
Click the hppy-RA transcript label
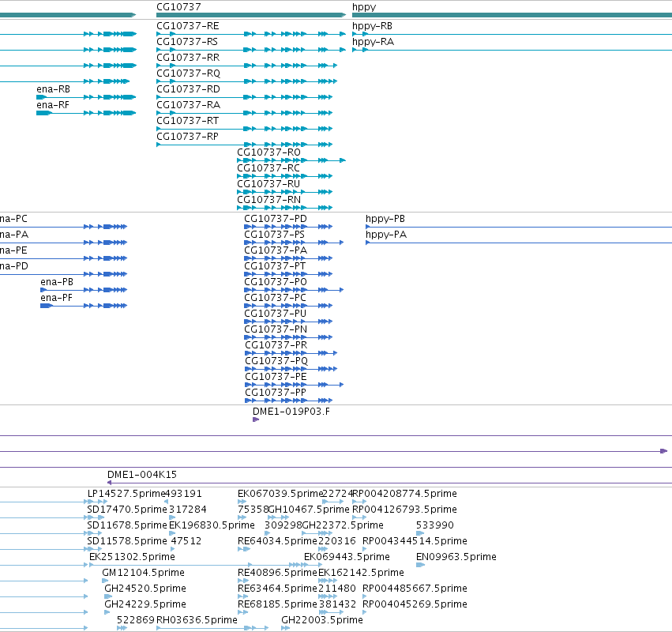tap(373, 42)
